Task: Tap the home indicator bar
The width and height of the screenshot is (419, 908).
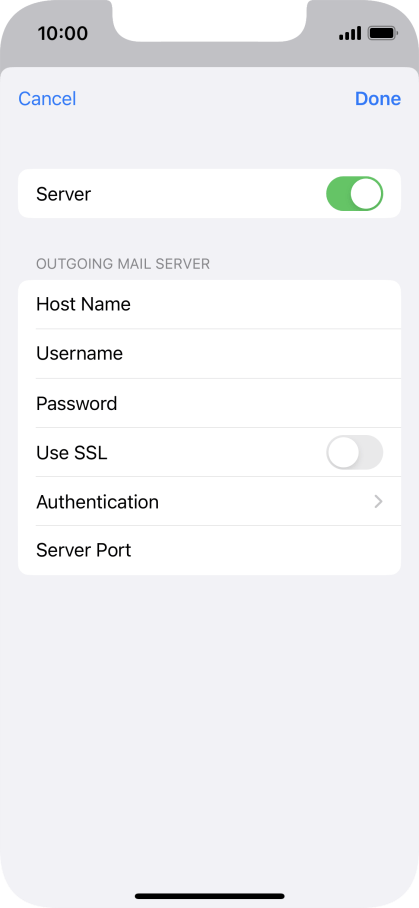Action: [x=210, y=896]
